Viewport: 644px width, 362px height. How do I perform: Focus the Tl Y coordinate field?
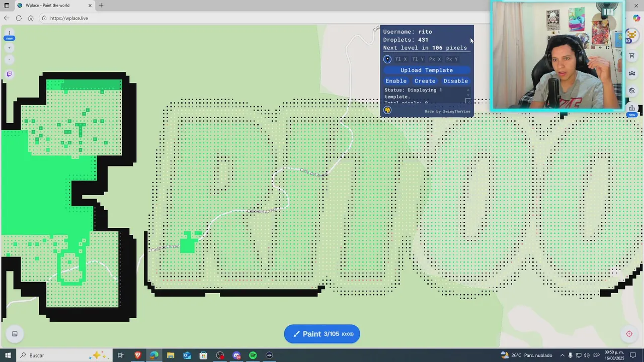[418, 59]
